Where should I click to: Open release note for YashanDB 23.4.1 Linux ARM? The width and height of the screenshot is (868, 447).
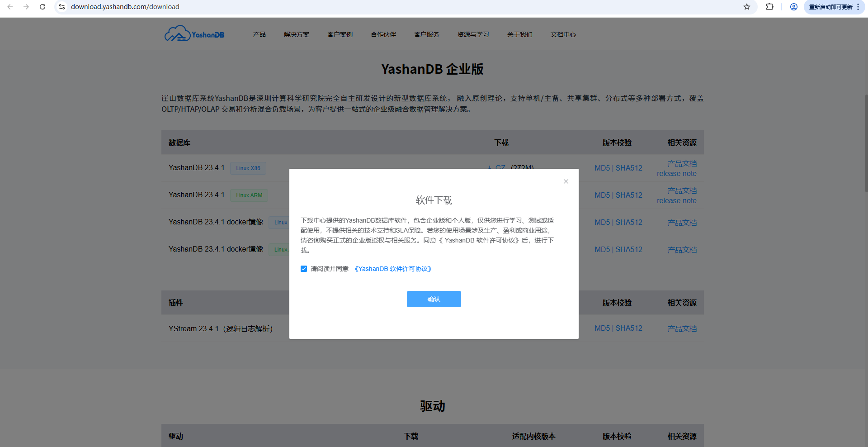coord(676,200)
